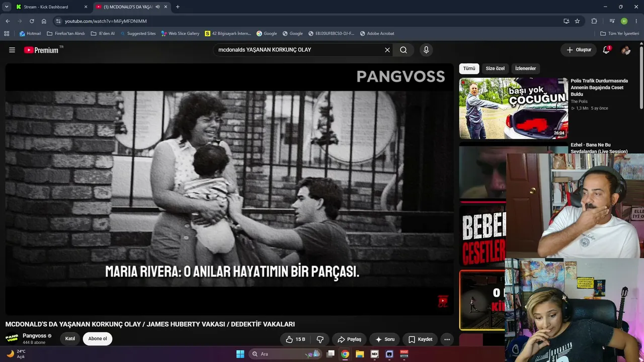The height and width of the screenshot is (362, 644).
Task: Click the taskbar Ara search box
Action: (286, 354)
